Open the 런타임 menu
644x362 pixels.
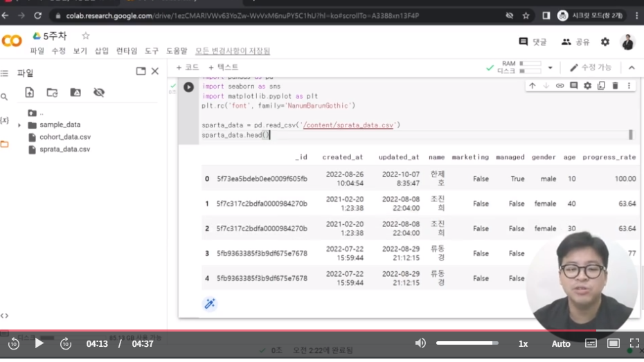[x=127, y=51]
